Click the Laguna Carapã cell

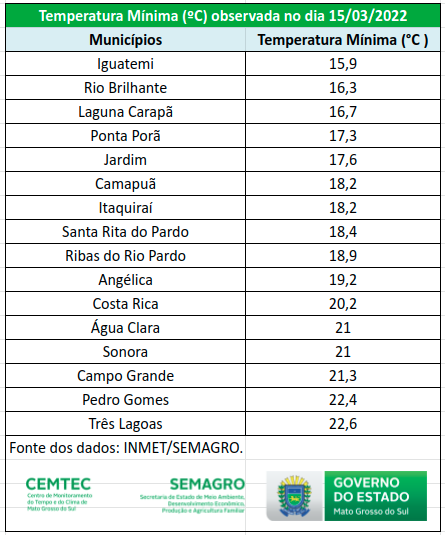pos(126,112)
